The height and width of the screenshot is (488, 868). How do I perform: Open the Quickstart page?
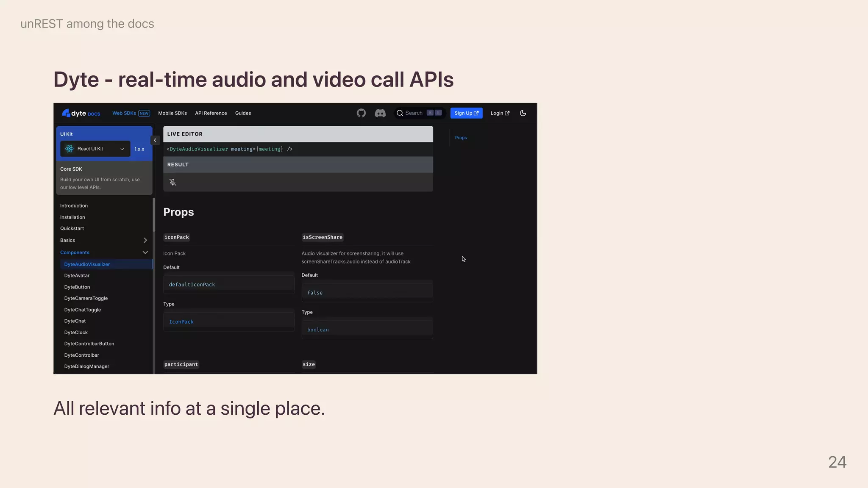(x=72, y=228)
